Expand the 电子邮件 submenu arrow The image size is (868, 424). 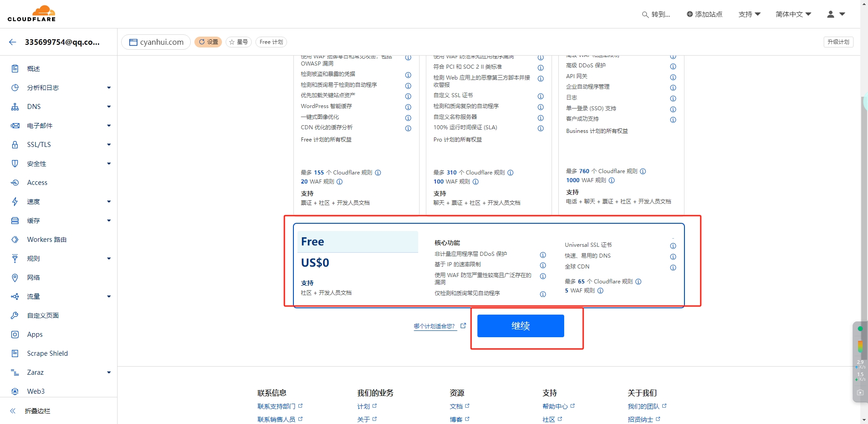coord(109,126)
